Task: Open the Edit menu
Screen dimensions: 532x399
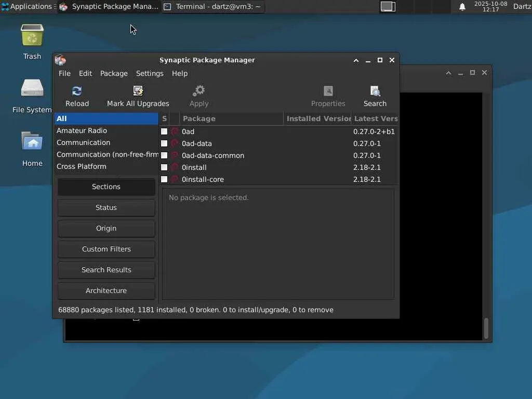Action: (86, 73)
